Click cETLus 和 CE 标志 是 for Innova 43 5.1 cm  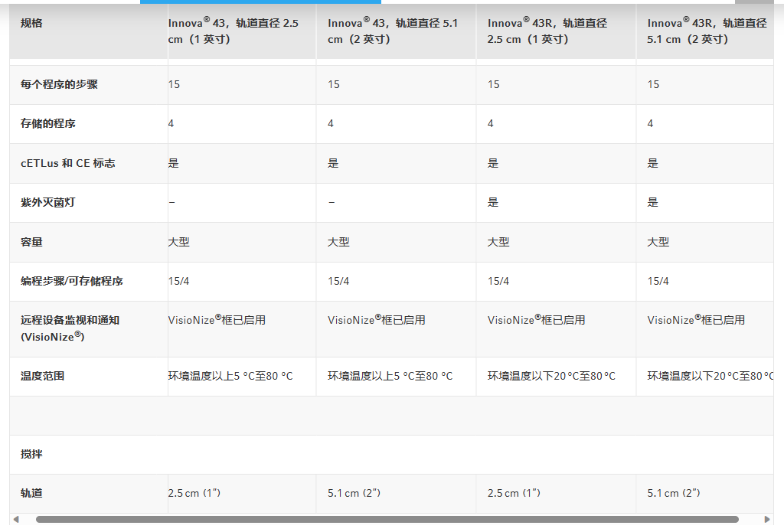tap(333, 163)
